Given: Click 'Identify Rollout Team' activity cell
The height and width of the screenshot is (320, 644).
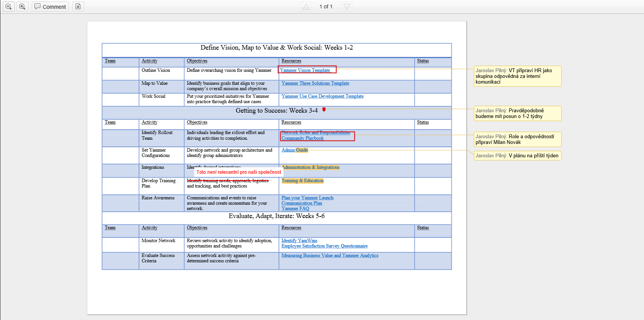Looking at the screenshot, I should pos(161,138).
